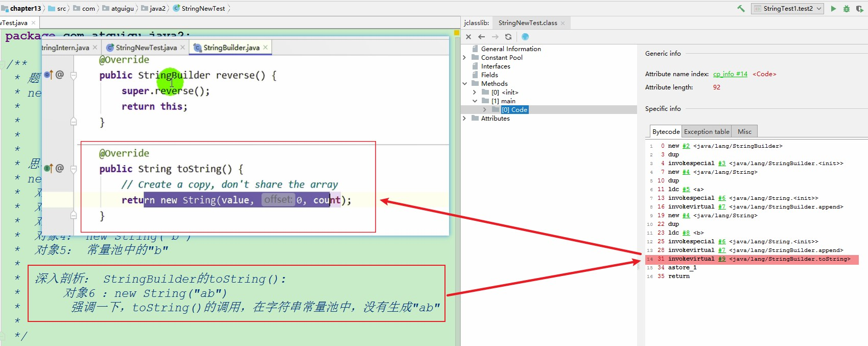
Task: Click the 'return this;' code line
Action: (154, 106)
